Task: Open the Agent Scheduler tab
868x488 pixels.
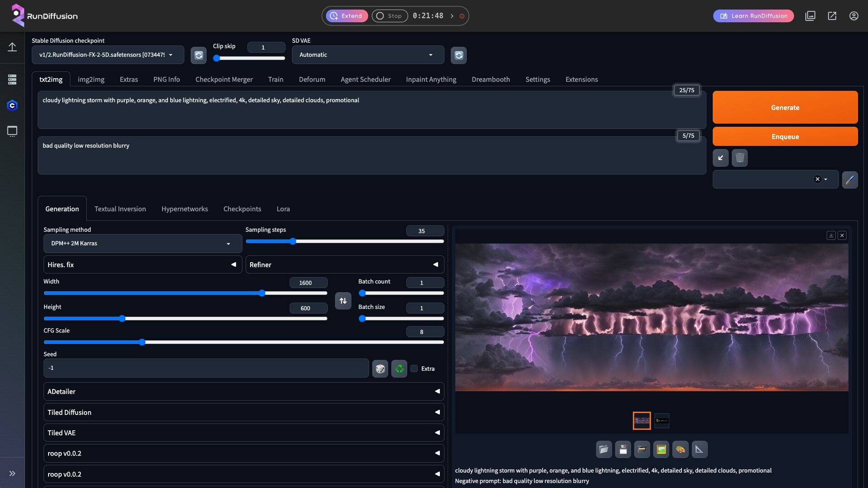Action: [x=366, y=80]
